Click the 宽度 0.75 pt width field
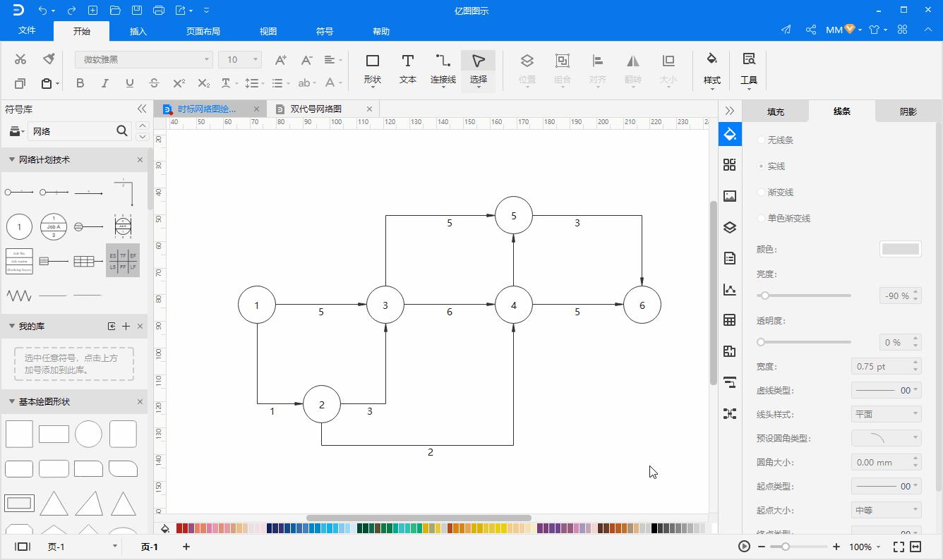The width and height of the screenshot is (943, 560). click(886, 366)
